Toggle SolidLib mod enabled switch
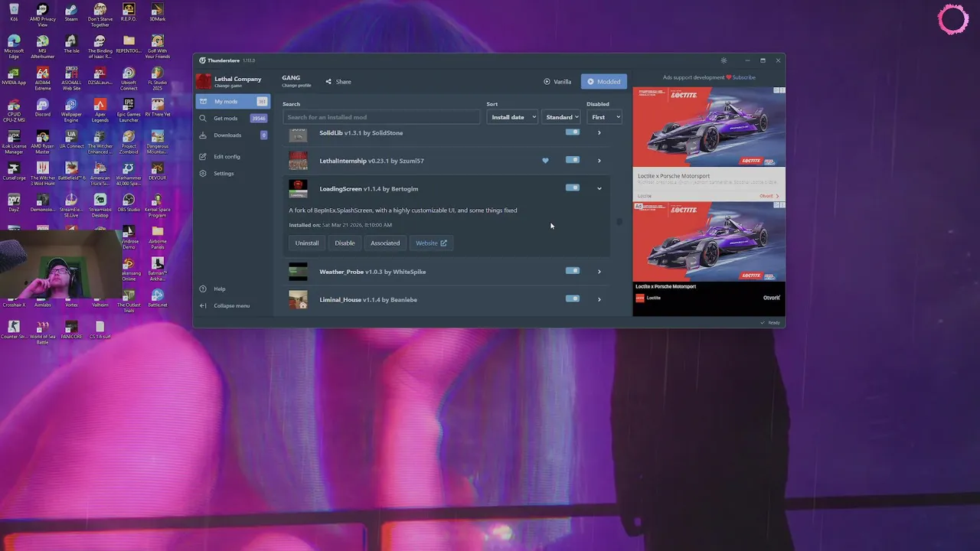This screenshot has height=551, width=980. 573,132
